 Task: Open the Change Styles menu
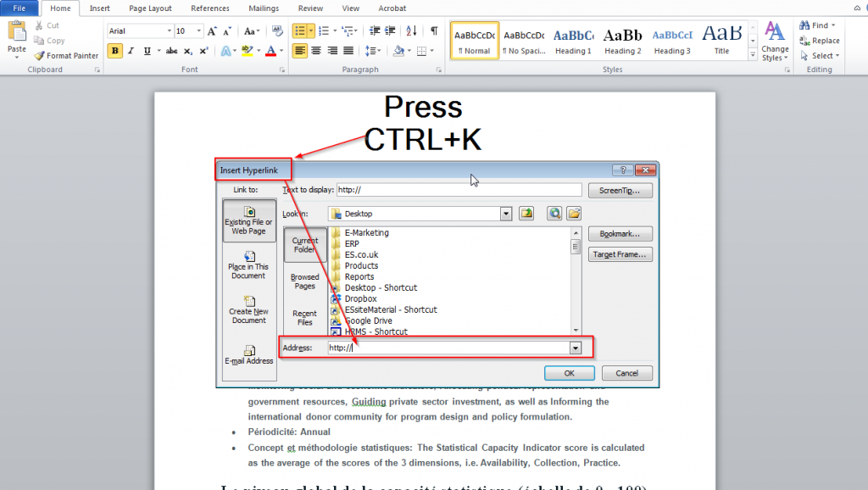(775, 41)
